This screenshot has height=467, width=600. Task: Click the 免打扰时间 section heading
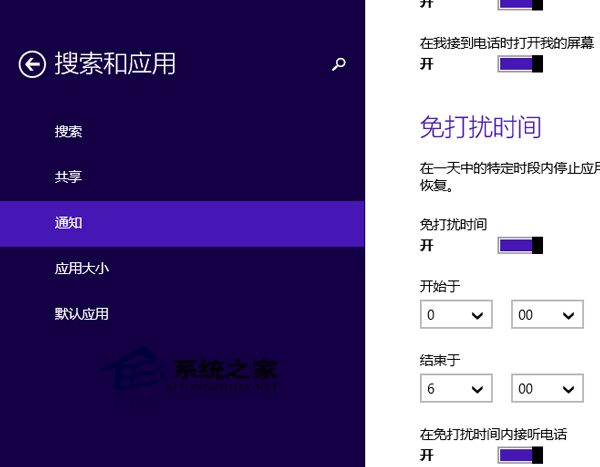pyautogui.click(x=480, y=127)
